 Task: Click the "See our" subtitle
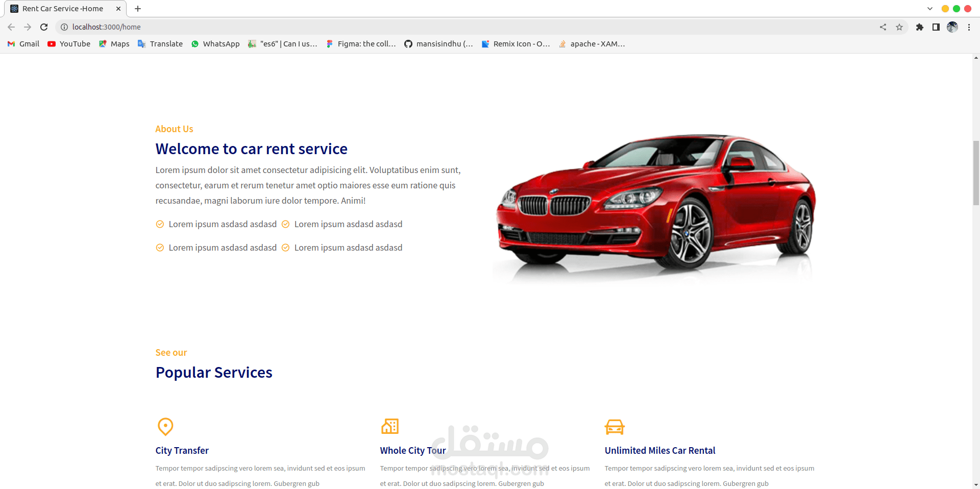[x=171, y=353]
